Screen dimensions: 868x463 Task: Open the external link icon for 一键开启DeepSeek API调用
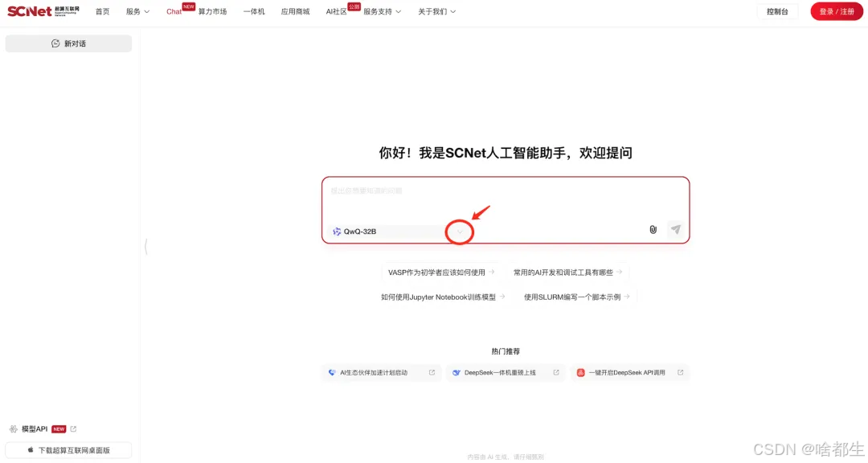tap(681, 373)
